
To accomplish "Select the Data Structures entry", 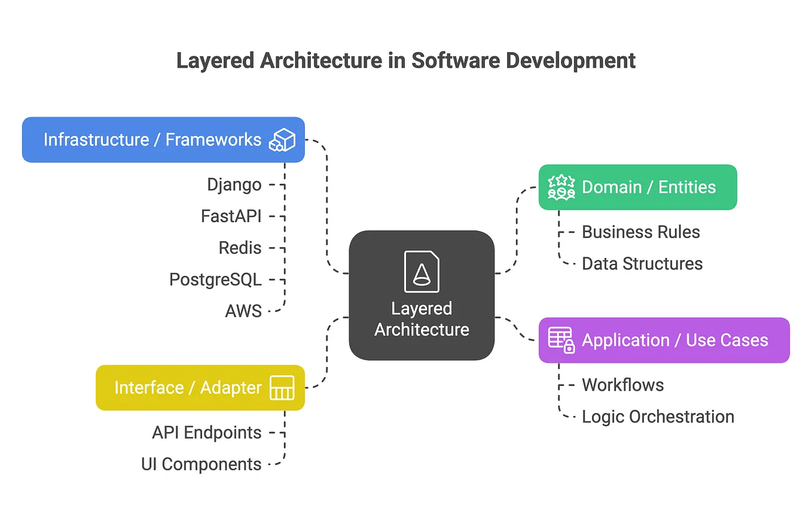I will (x=642, y=263).
